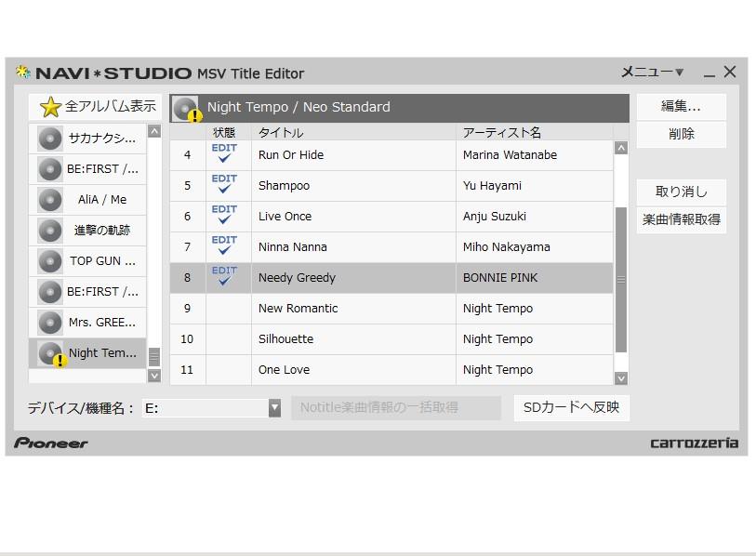The width and height of the screenshot is (756, 556).
Task: Click album list scroll down arrow
Action: [154, 376]
